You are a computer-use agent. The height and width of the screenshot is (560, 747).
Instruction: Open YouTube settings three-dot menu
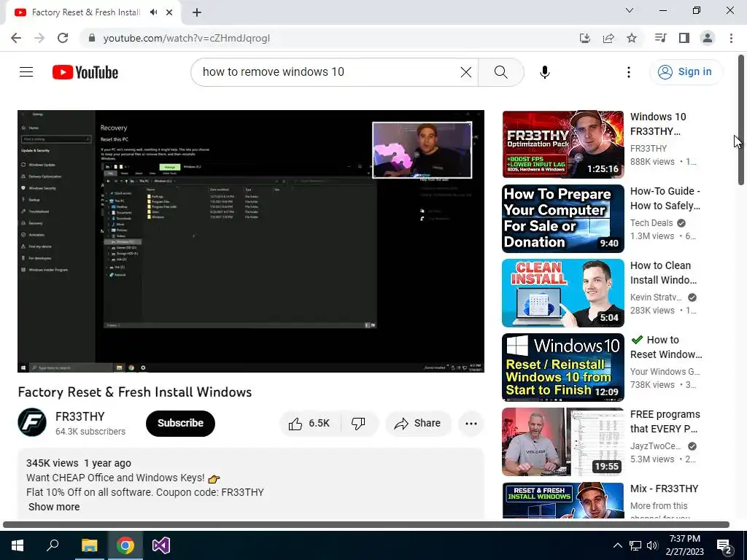628,72
